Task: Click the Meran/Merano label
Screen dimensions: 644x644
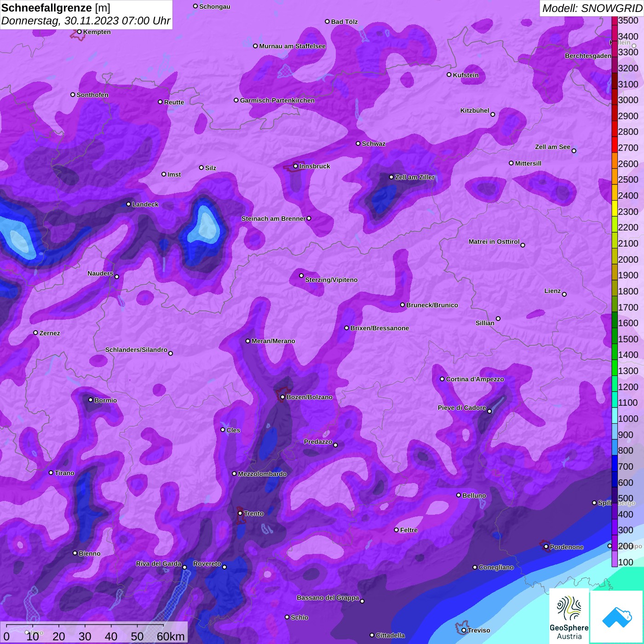Action: [273, 341]
